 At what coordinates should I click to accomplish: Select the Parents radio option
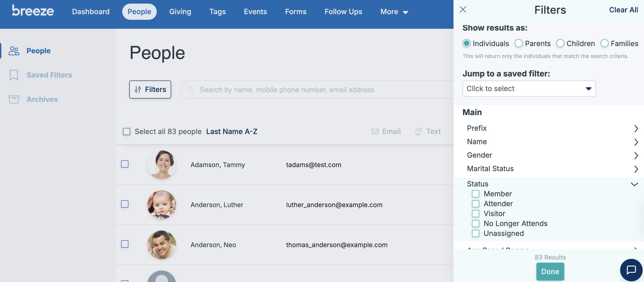pos(519,43)
